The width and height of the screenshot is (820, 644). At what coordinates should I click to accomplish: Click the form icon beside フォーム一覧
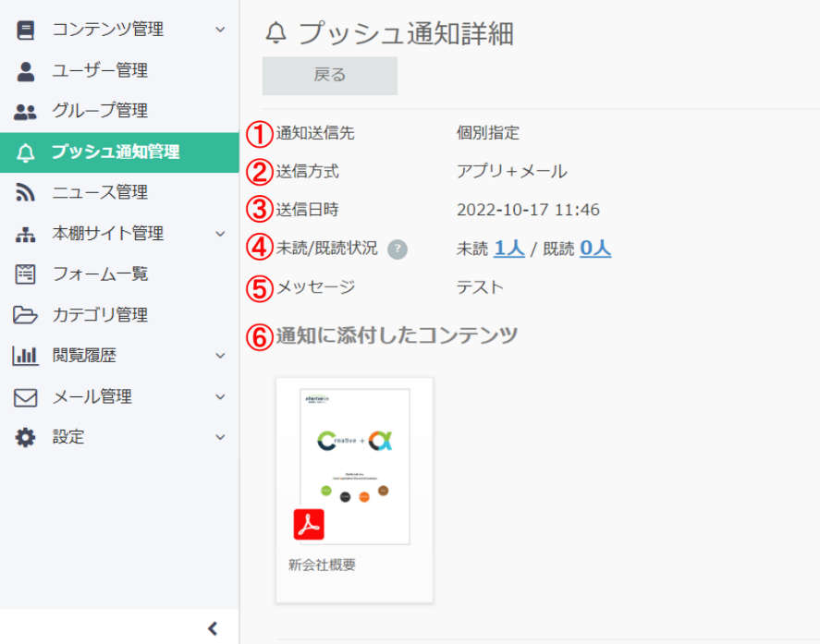25,273
